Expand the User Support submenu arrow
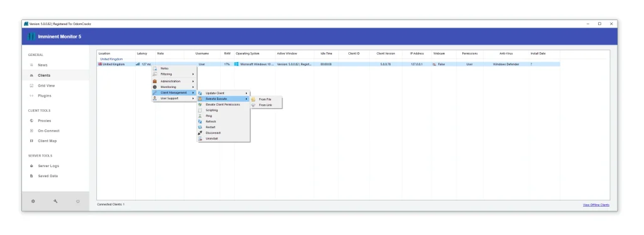644x235 pixels. click(193, 99)
